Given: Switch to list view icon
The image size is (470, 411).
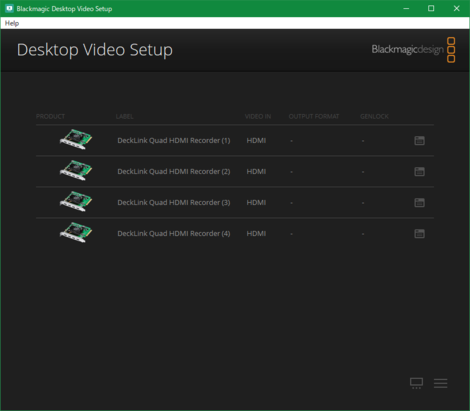Looking at the screenshot, I should [x=441, y=383].
